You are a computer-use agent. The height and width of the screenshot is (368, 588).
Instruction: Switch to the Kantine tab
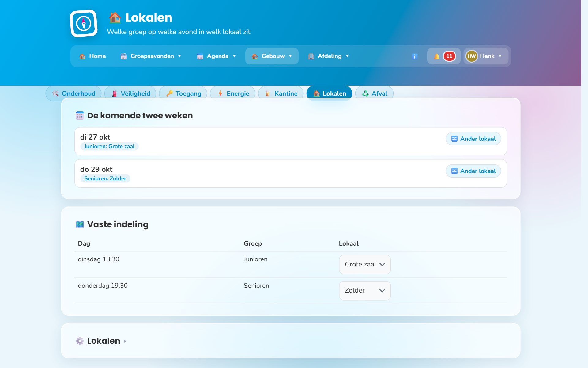click(x=281, y=94)
